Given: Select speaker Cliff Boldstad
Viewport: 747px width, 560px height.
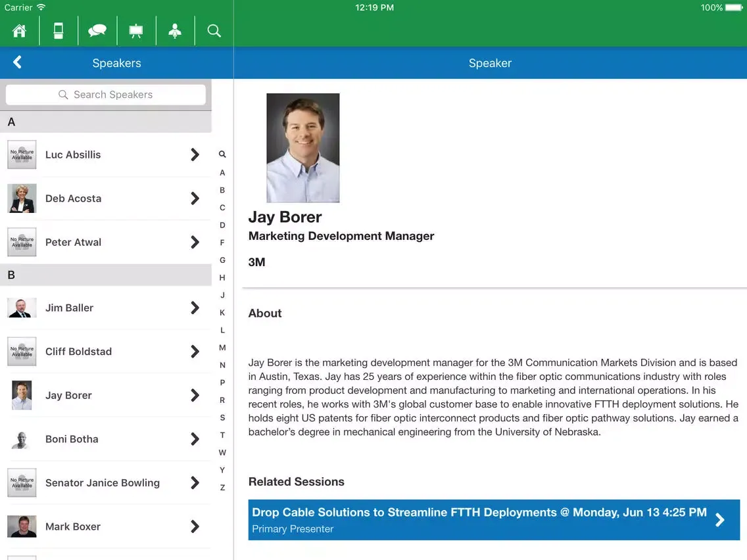Looking at the screenshot, I should point(106,352).
